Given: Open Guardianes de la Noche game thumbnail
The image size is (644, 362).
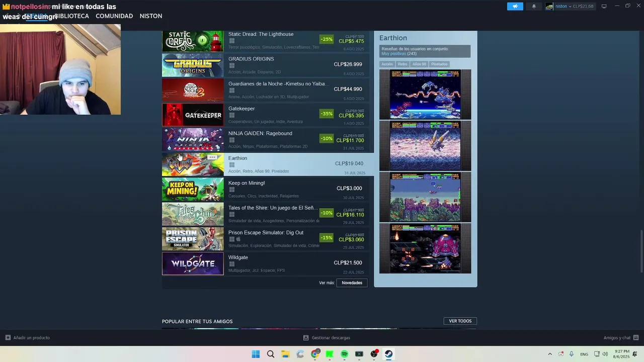Looking at the screenshot, I should pos(193,89).
